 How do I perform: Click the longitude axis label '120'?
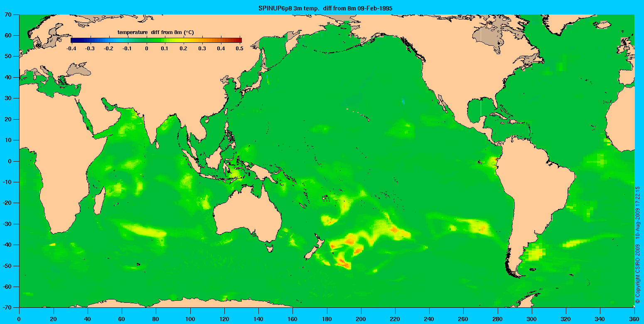[x=224, y=320]
